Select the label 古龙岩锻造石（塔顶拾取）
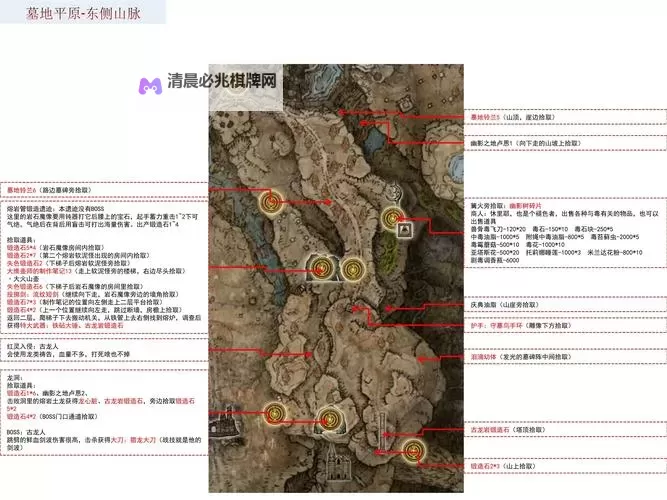The width and height of the screenshot is (667, 500). [508, 430]
